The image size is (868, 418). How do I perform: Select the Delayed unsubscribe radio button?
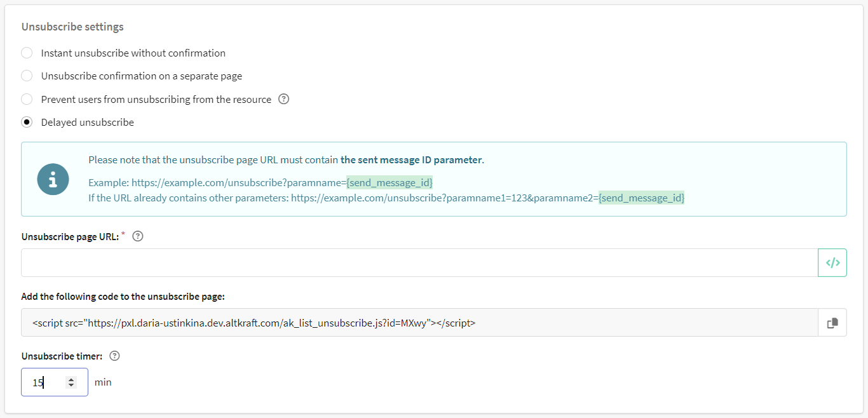point(27,122)
